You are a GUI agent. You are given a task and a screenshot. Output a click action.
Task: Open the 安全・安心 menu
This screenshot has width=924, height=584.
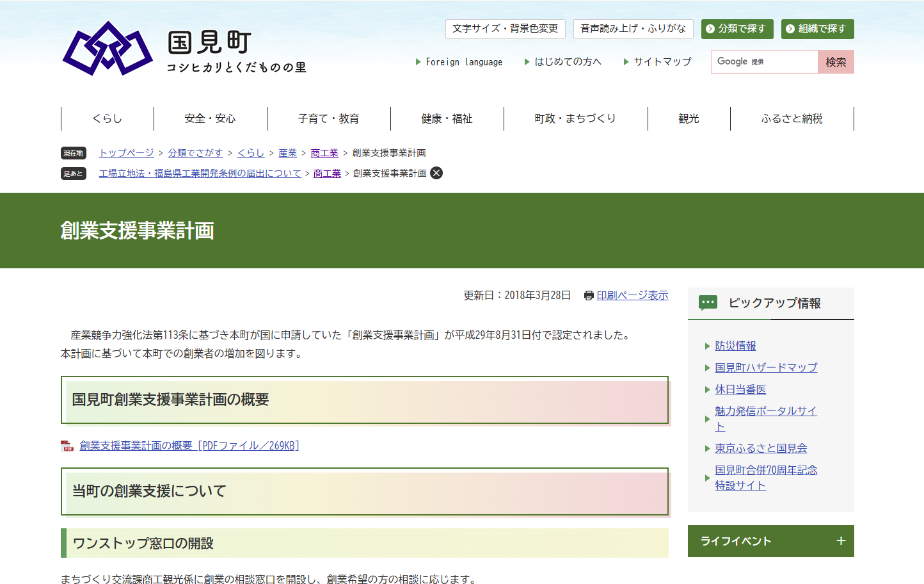(210, 118)
